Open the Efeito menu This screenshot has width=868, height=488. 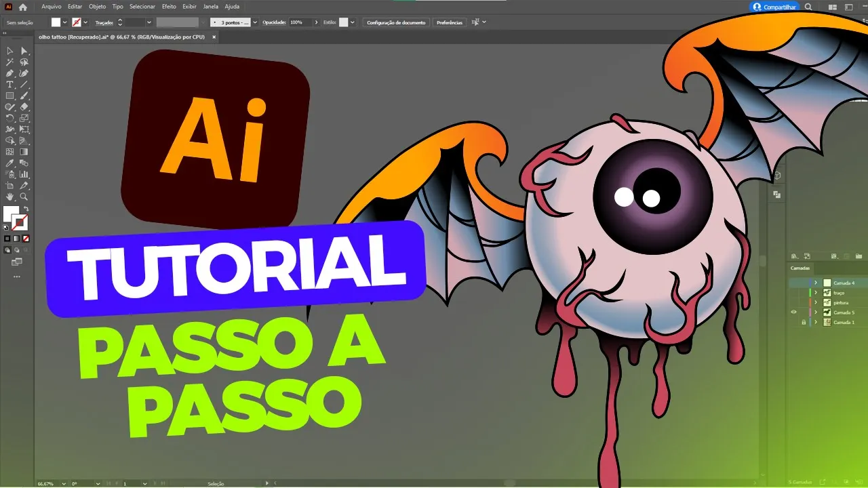point(169,6)
